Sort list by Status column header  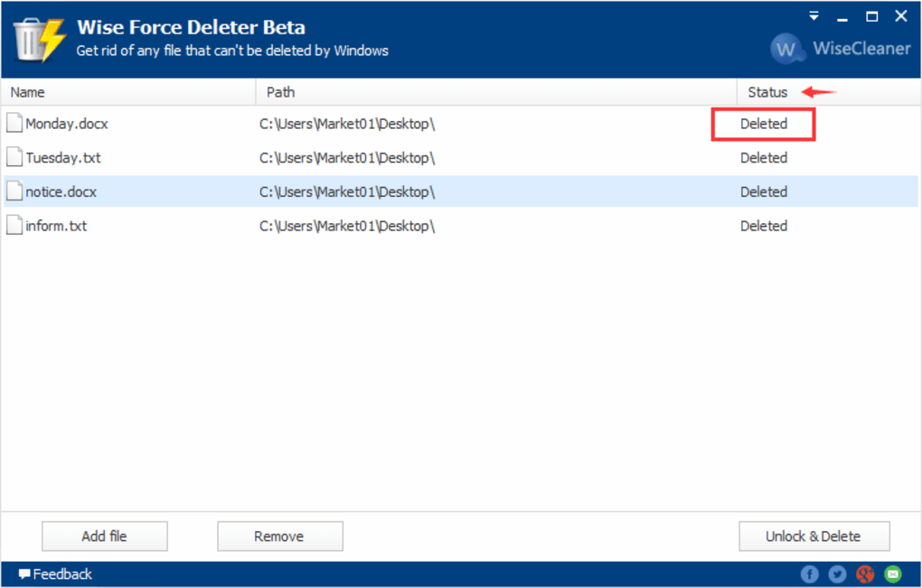click(x=767, y=92)
